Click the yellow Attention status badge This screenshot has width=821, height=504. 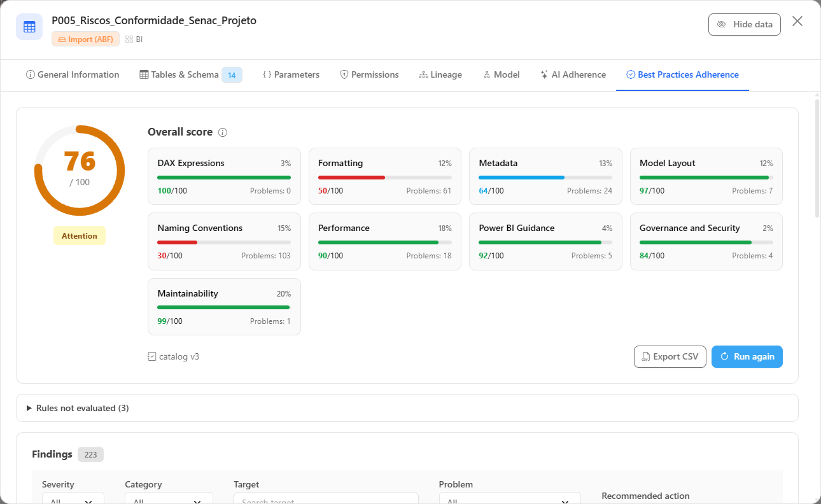(80, 236)
